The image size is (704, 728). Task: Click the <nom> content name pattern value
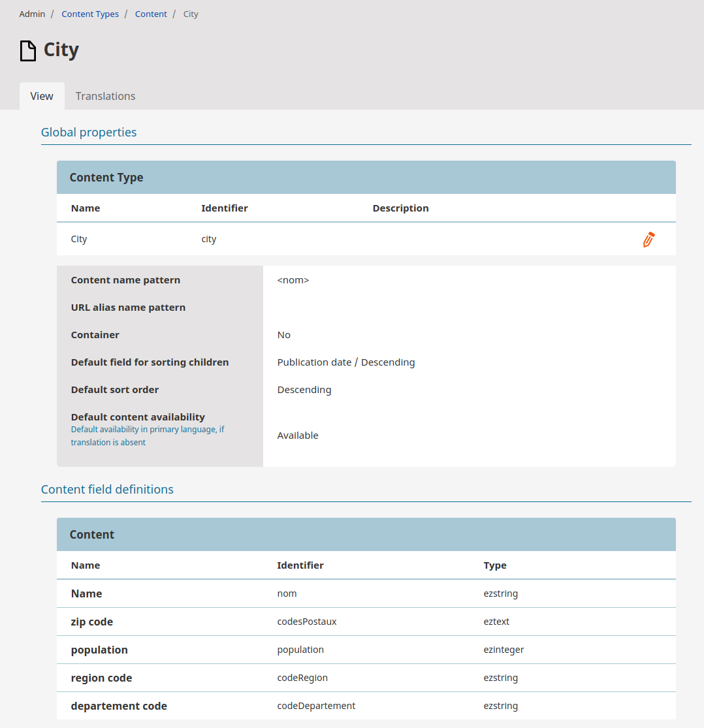pos(293,280)
